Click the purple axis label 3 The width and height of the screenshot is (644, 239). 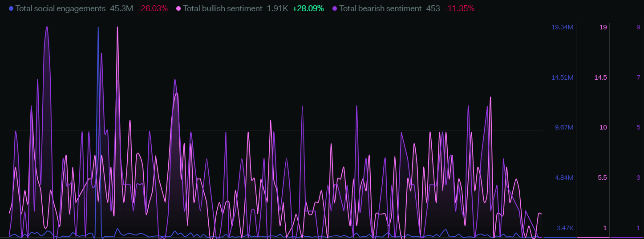(639, 178)
